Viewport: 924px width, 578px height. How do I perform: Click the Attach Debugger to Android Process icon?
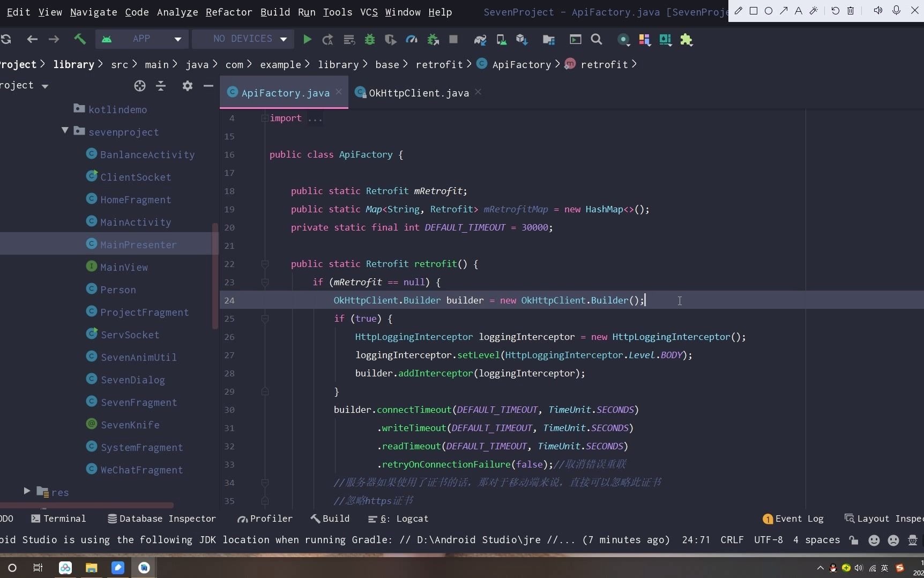pyautogui.click(x=433, y=39)
